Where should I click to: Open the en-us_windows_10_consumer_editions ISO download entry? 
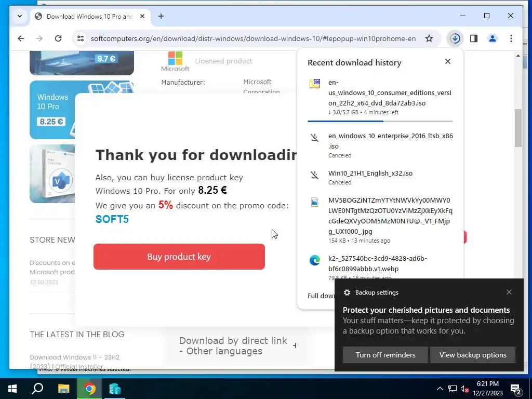(x=380, y=97)
